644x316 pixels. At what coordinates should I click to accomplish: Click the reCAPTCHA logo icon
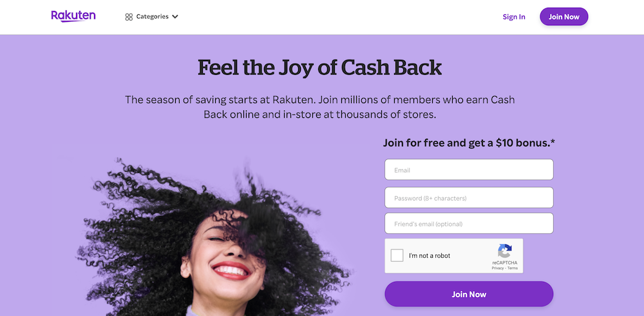click(505, 252)
